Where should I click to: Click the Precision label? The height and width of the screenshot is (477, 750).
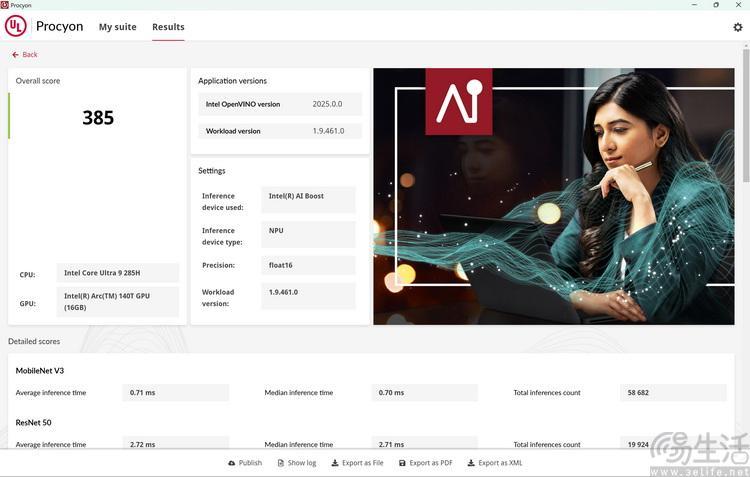[x=219, y=265]
